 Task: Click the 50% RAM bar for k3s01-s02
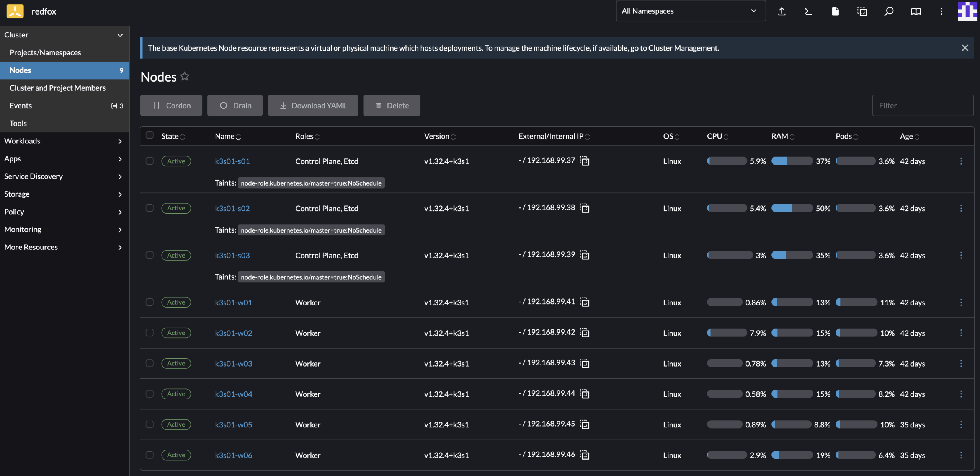click(792, 208)
